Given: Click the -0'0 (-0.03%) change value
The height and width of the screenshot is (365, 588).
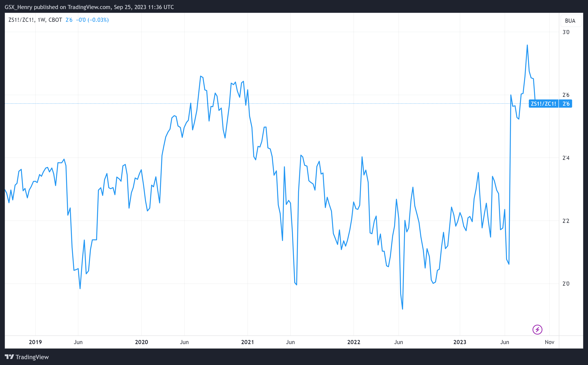Looking at the screenshot, I should click(92, 20).
